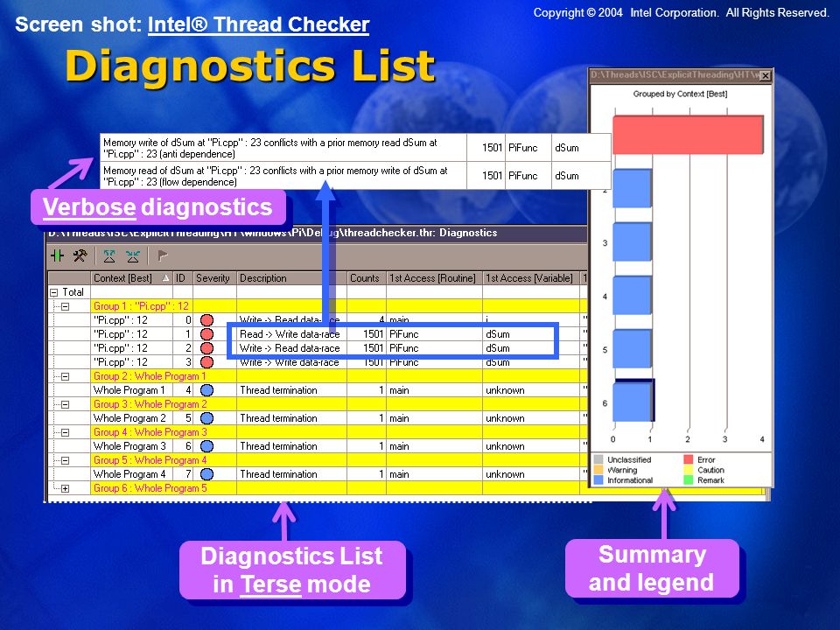
Task: Close the summary chart window
Action: point(766,75)
